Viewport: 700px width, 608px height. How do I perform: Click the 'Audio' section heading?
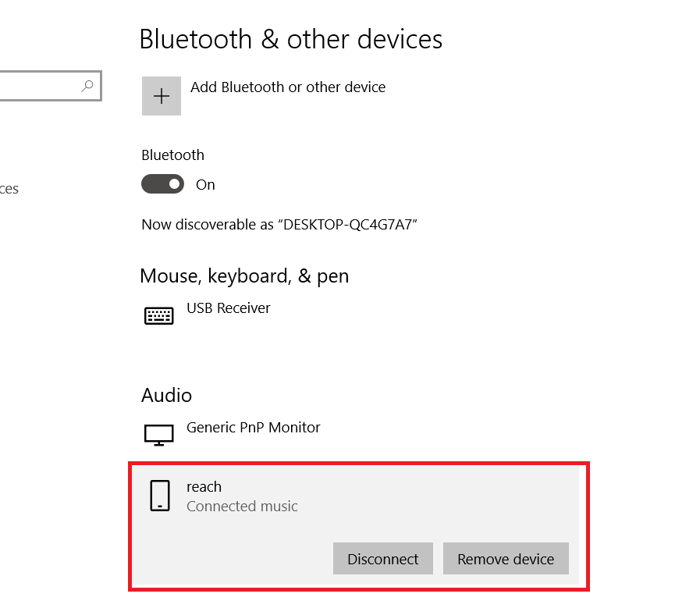point(166,396)
